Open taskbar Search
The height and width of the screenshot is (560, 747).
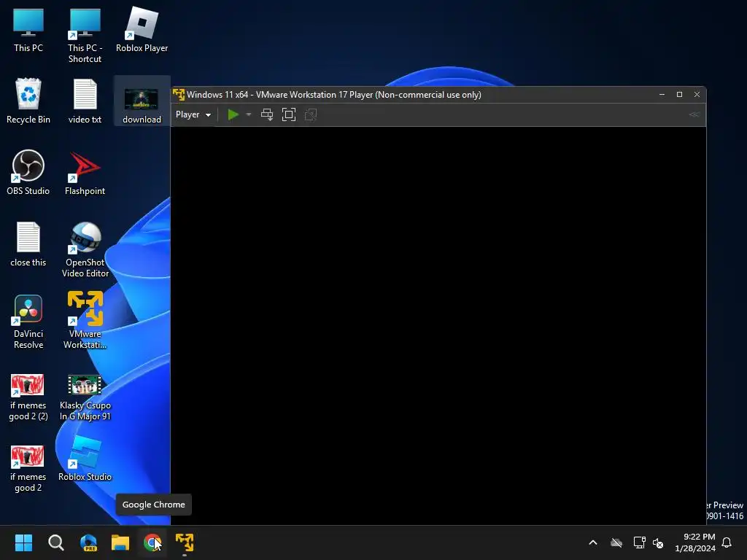[55, 542]
